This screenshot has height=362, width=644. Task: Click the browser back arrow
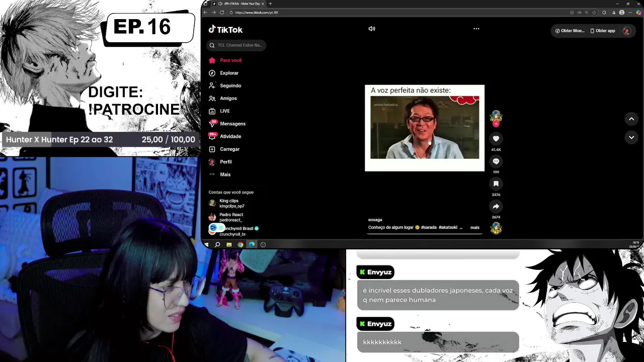click(206, 13)
